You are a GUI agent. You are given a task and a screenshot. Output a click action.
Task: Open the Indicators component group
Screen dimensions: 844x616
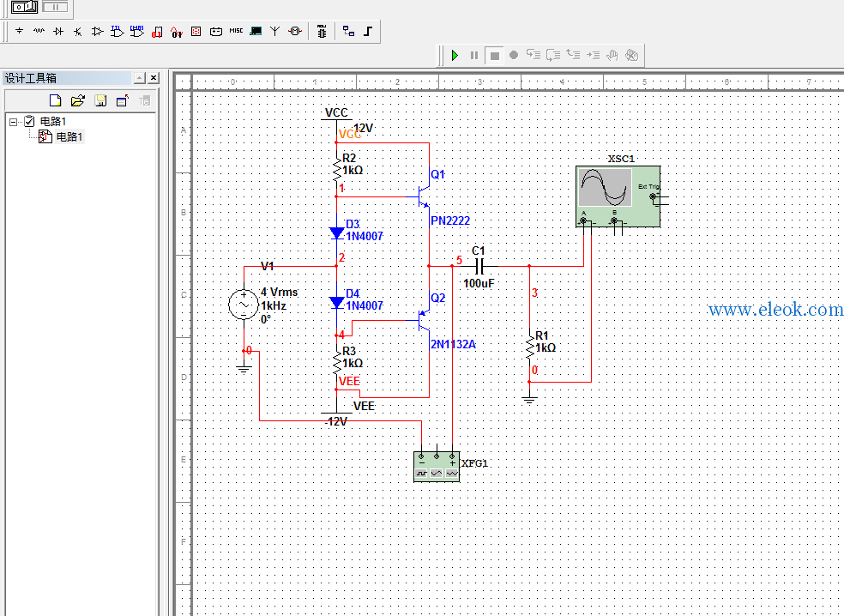pos(196,31)
